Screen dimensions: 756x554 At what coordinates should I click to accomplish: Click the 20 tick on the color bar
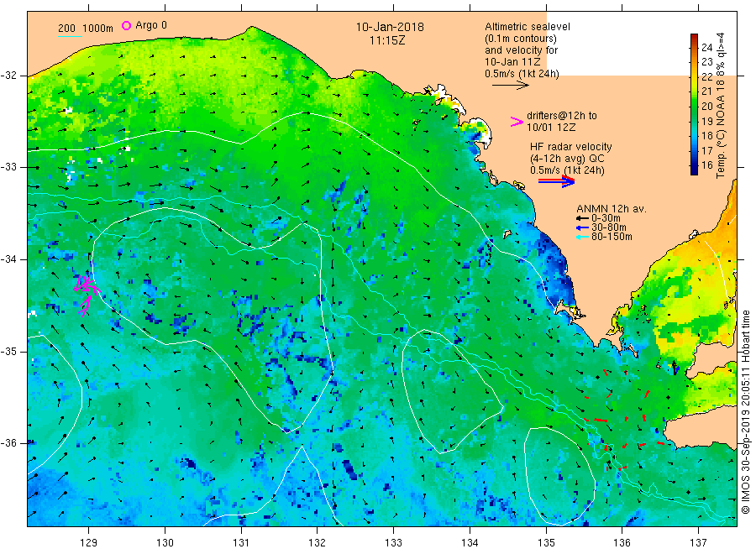706,106
